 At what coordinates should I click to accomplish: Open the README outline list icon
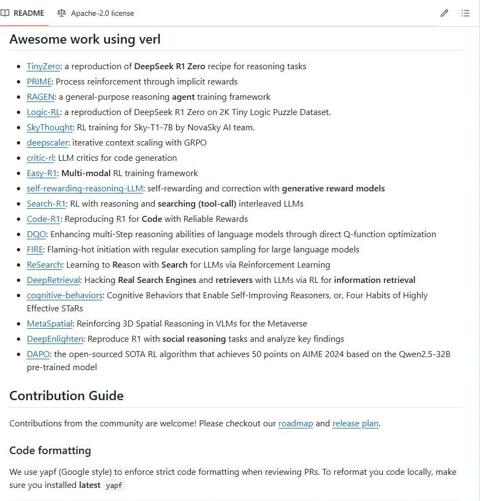tap(465, 13)
